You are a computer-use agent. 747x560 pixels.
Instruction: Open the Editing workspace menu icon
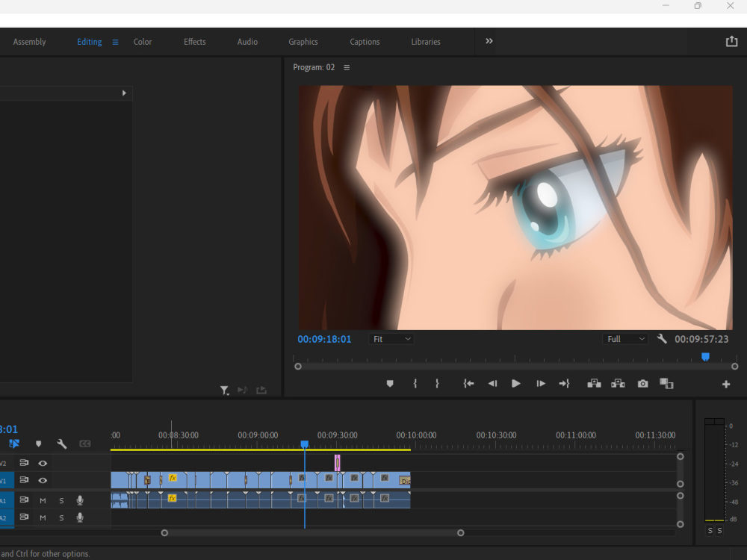(x=115, y=42)
